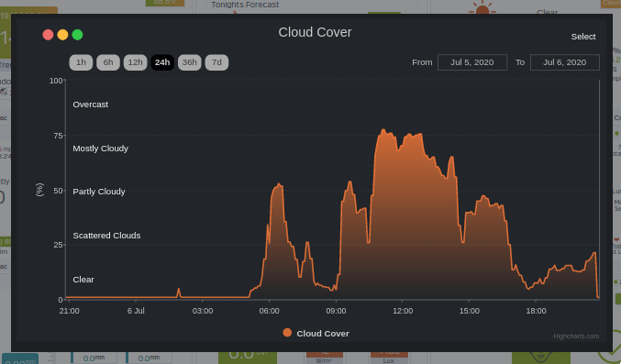Click the (%) y-axis title
621x364 pixels.
pos(39,190)
